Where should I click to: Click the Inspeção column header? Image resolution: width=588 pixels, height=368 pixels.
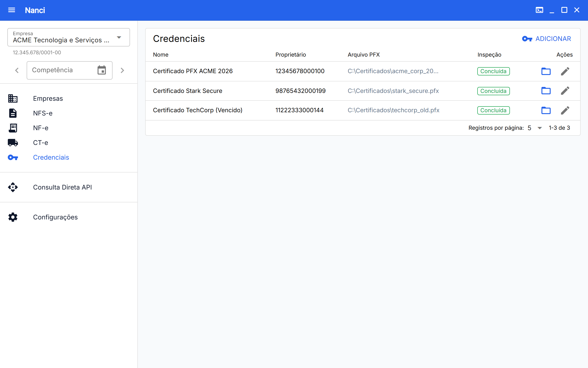coord(489,55)
